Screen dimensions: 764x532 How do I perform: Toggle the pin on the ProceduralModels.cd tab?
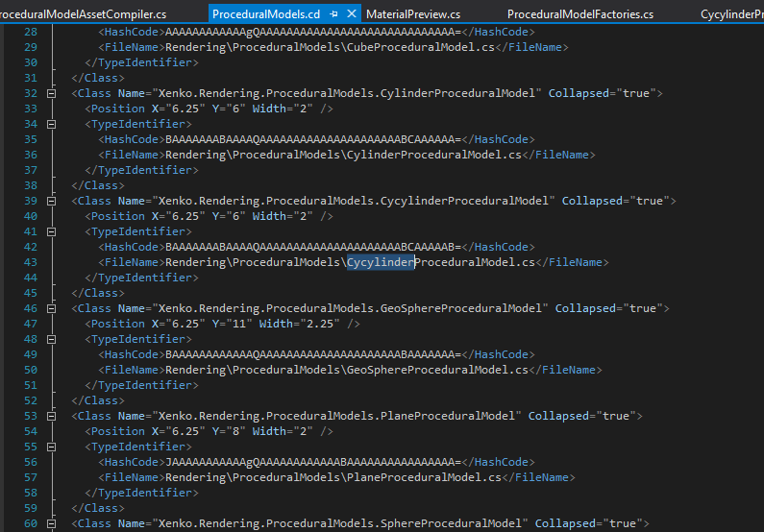(333, 14)
